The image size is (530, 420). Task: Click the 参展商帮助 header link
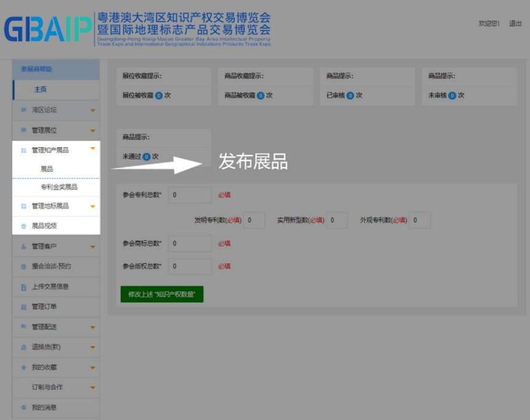(37, 69)
